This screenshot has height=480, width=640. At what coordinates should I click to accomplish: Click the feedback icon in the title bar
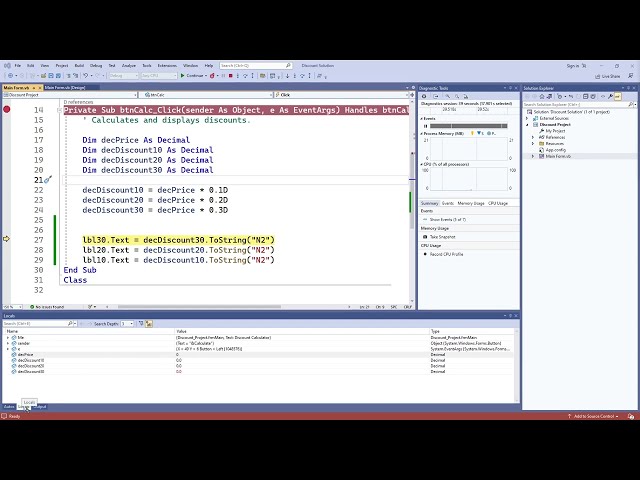(631, 76)
